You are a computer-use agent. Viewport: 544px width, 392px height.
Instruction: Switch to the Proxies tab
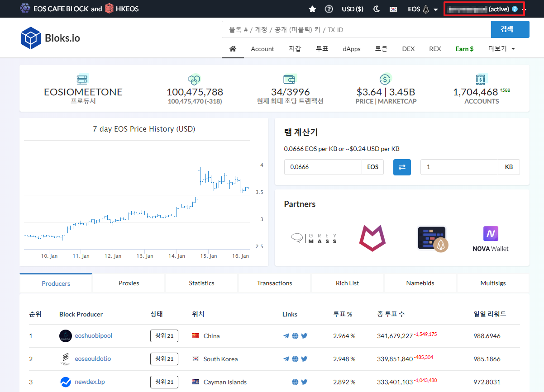(x=129, y=283)
